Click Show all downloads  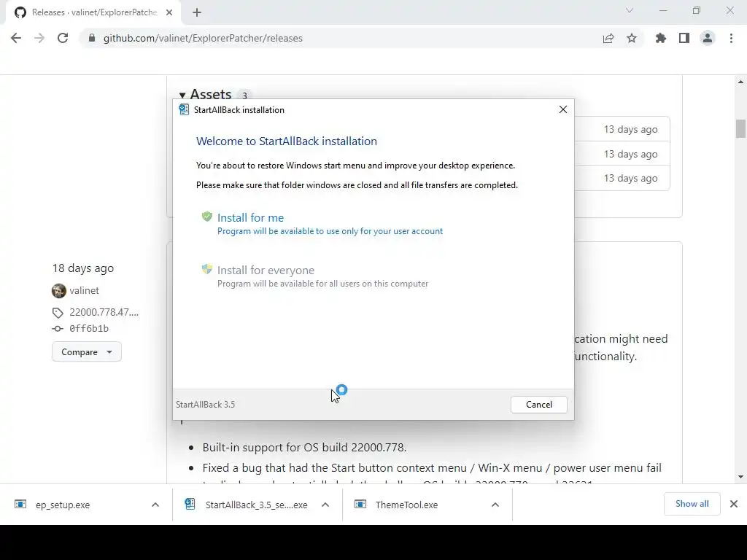(x=692, y=504)
